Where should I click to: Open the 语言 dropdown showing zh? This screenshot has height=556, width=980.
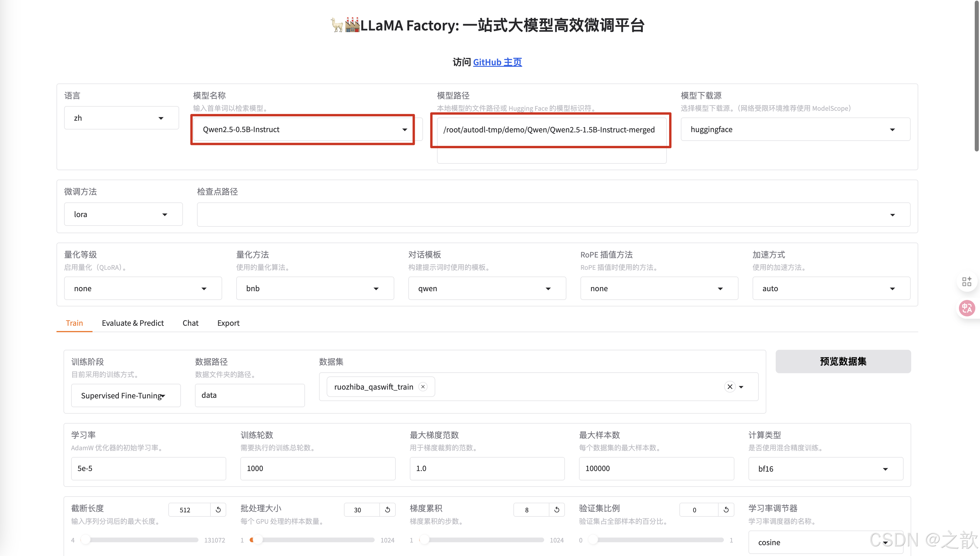coord(121,118)
